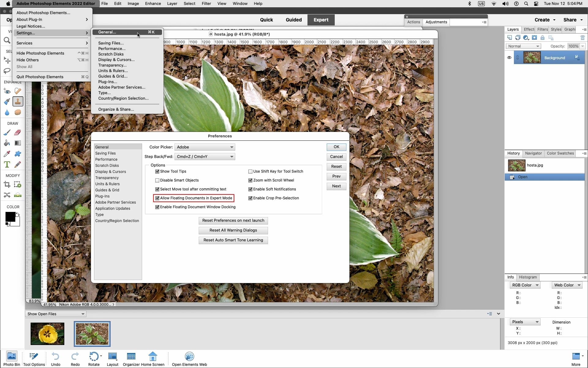Choose Saving Files in Settings submenu

[x=111, y=43]
